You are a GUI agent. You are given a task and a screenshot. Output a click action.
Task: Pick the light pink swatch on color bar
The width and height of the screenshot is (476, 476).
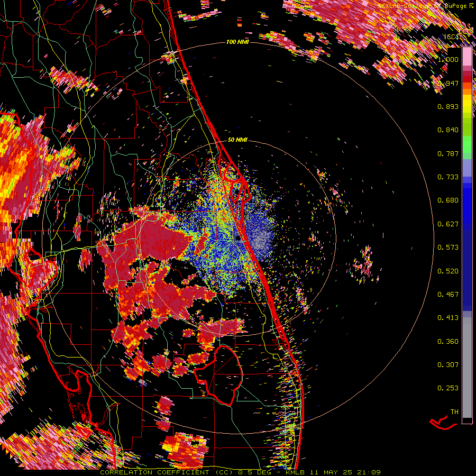pyautogui.click(x=467, y=56)
